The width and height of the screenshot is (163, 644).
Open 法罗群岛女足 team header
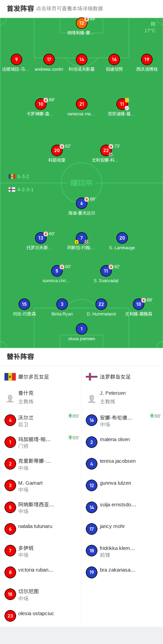[x=108, y=377]
